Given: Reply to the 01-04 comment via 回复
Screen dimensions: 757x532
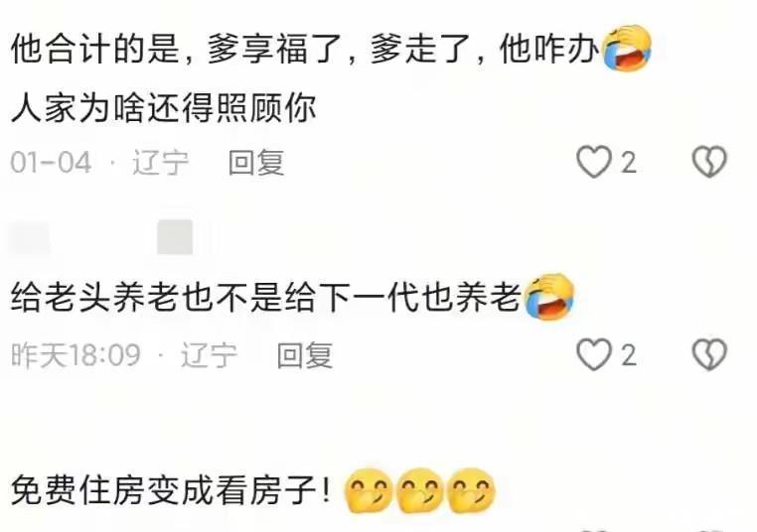Looking at the screenshot, I should coord(256,162).
